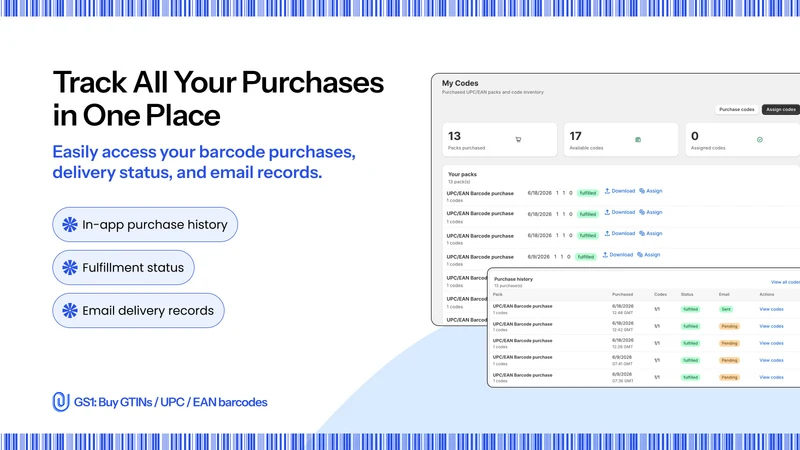Click the My Codes page title
This screenshot has height=450, width=800.
pyautogui.click(x=460, y=83)
